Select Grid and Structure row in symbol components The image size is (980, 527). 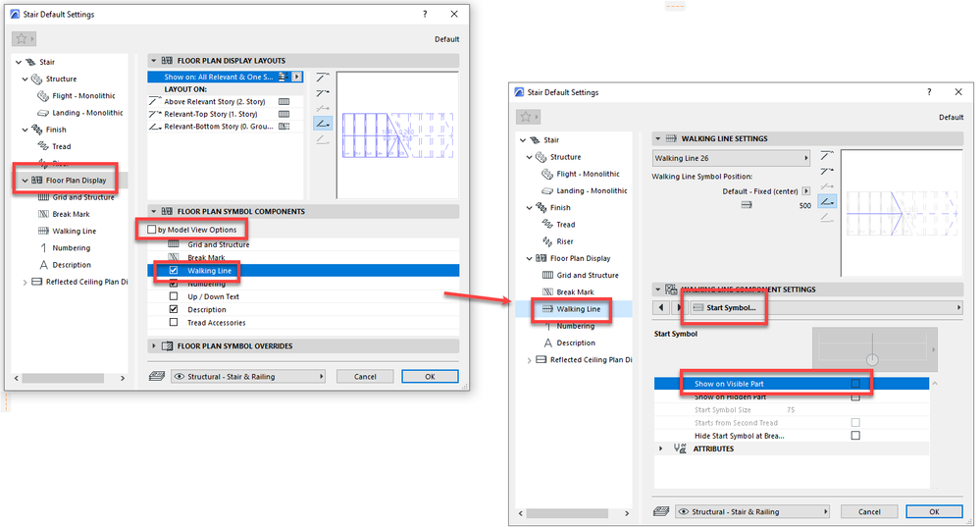click(303, 244)
